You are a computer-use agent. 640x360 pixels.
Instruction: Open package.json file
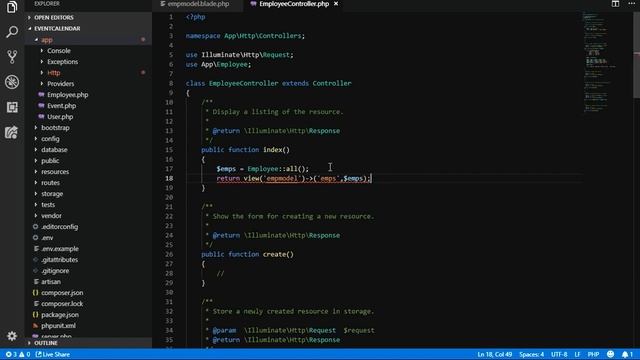(89, 315)
